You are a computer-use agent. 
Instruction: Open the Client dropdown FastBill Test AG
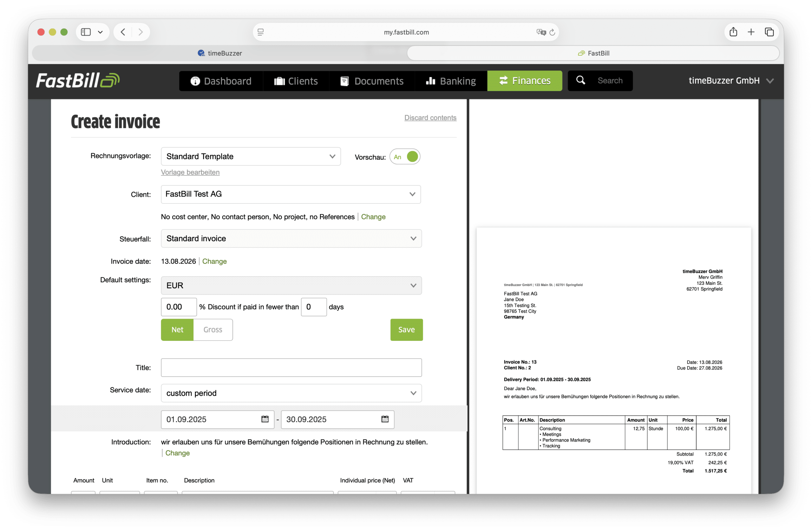[x=291, y=194]
